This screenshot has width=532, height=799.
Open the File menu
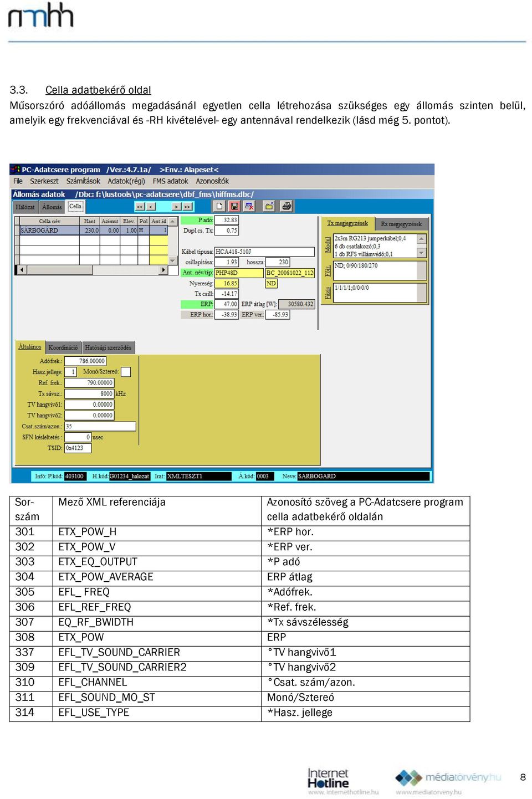tap(18, 181)
